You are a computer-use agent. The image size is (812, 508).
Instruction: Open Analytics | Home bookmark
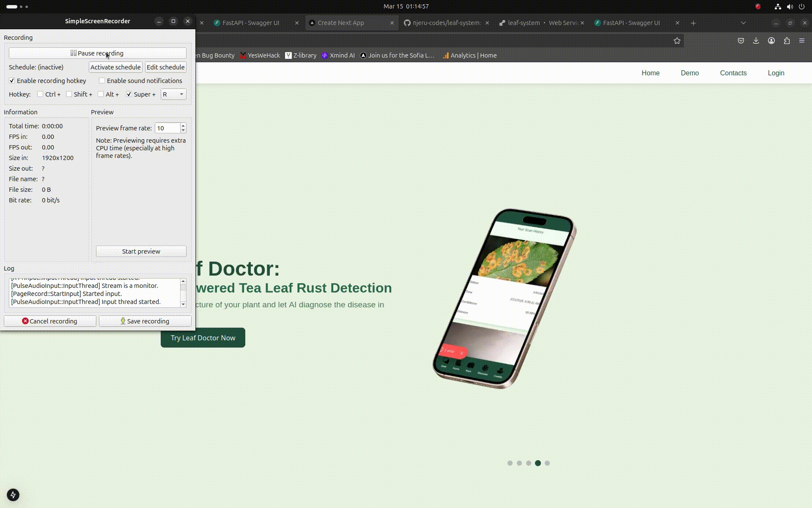(x=469, y=55)
